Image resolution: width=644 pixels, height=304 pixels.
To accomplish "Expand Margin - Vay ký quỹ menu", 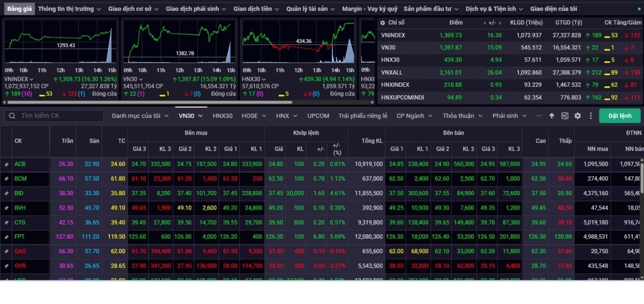I will click(370, 9).
